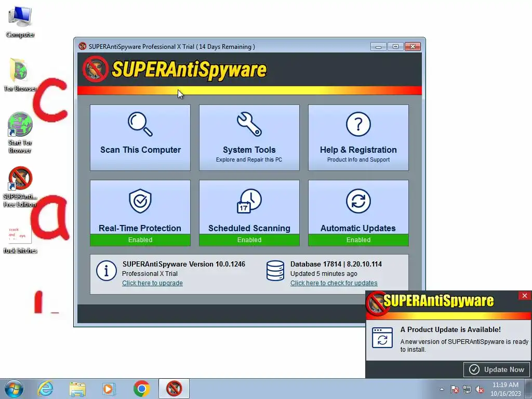
Task: Toggle Automatic Updates Enabled status bar
Action: (x=358, y=240)
